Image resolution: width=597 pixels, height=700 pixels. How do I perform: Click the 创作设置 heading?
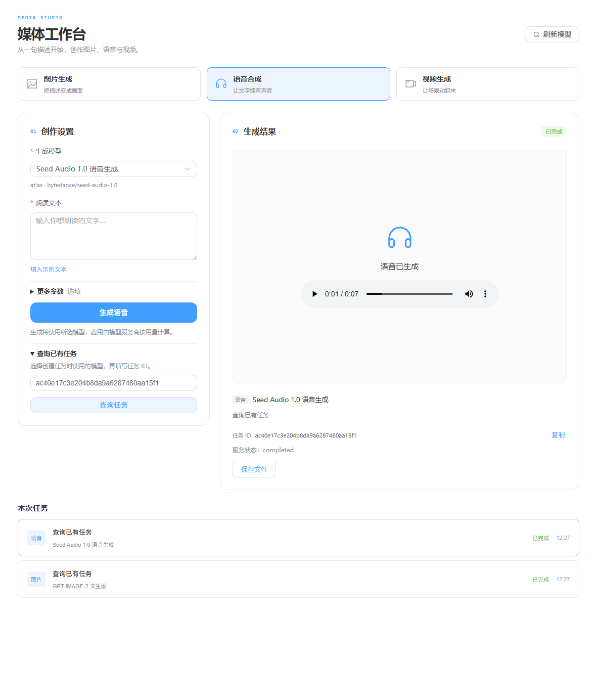tap(58, 132)
